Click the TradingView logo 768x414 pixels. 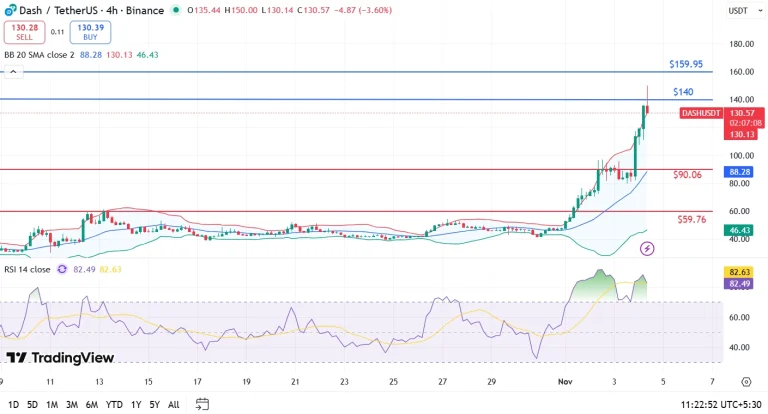tap(60, 358)
